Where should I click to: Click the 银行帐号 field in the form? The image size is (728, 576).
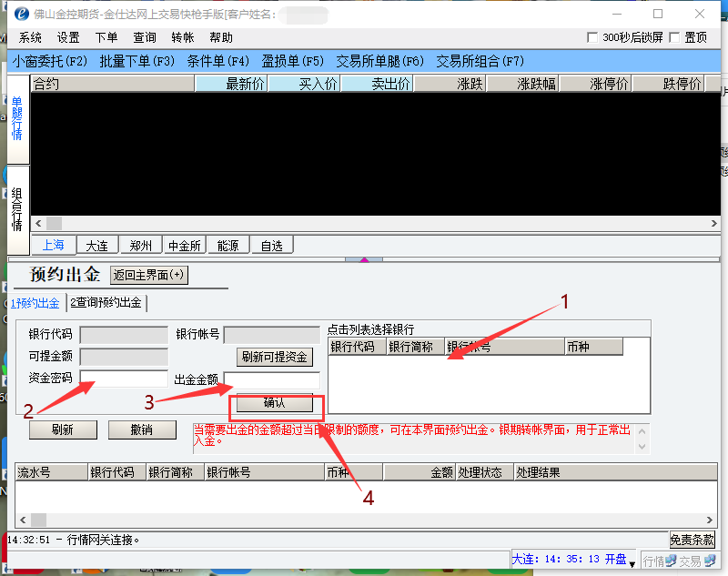(x=271, y=335)
